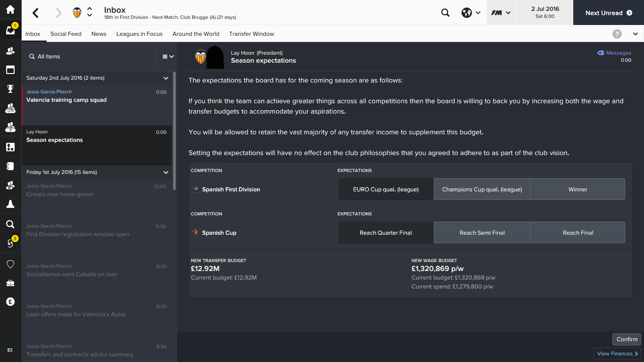644x362 pixels.
Task: Go back with the left arrow
Action: 35,13
